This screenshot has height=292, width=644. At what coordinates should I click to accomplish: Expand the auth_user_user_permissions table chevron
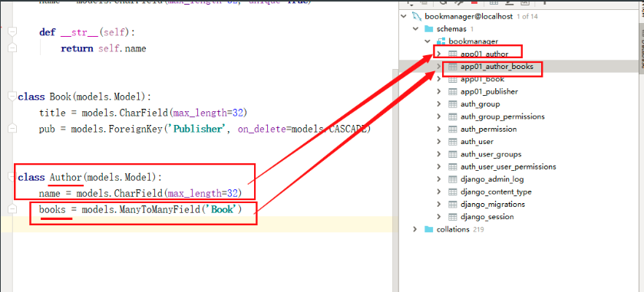click(439, 167)
